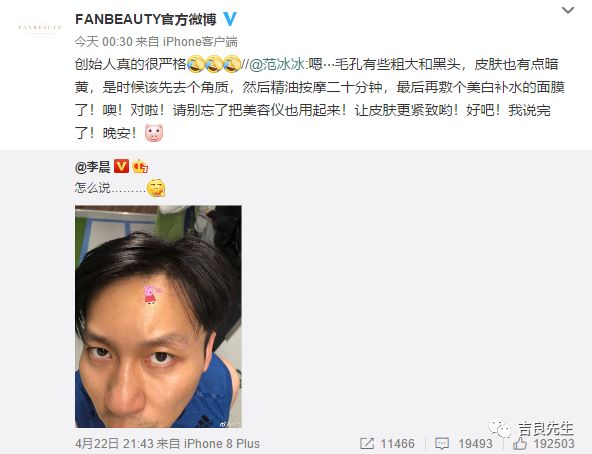Image resolution: width=592 pixels, height=454 pixels.
Task: Click the 4月22日 21:43 timestamp
Action: (x=114, y=443)
